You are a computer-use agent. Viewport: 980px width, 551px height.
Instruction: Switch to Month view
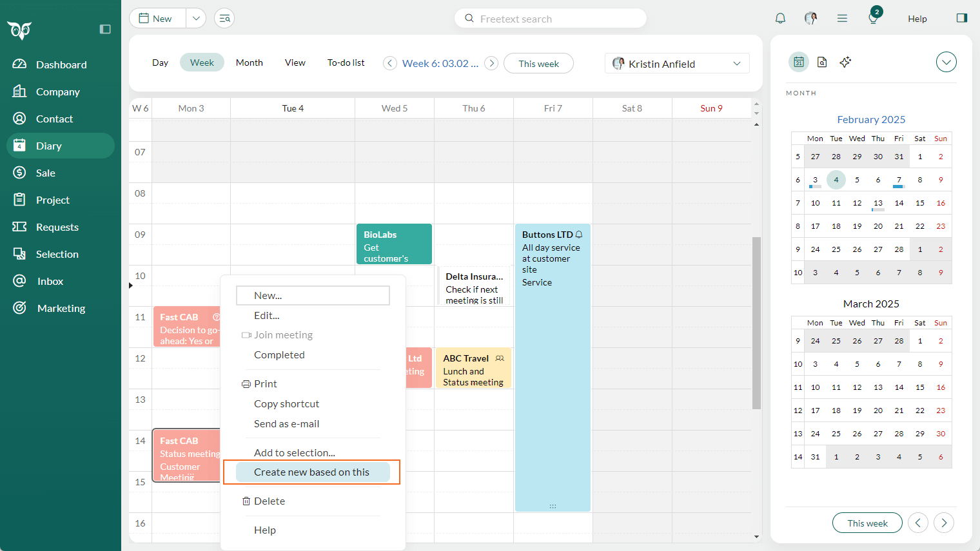click(x=250, y=63)
